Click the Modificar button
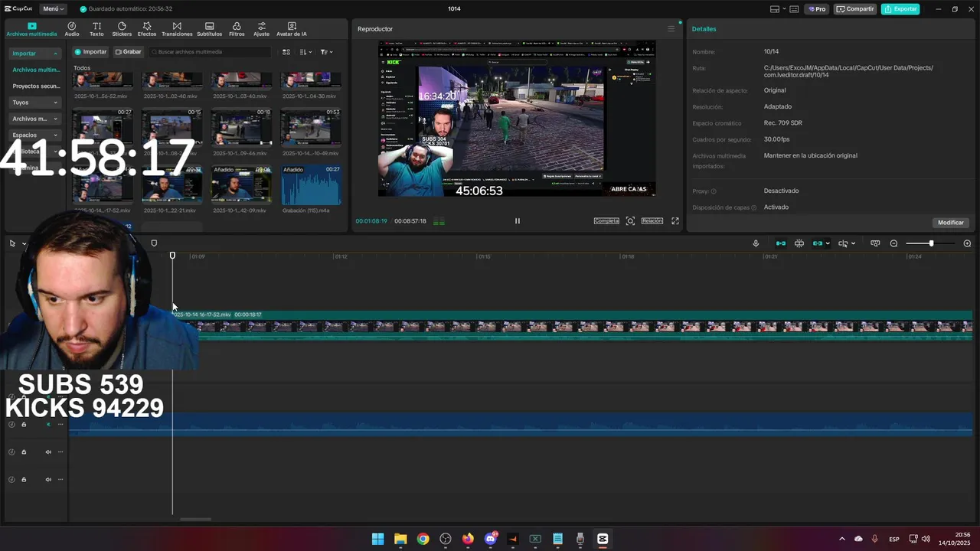 951,223
